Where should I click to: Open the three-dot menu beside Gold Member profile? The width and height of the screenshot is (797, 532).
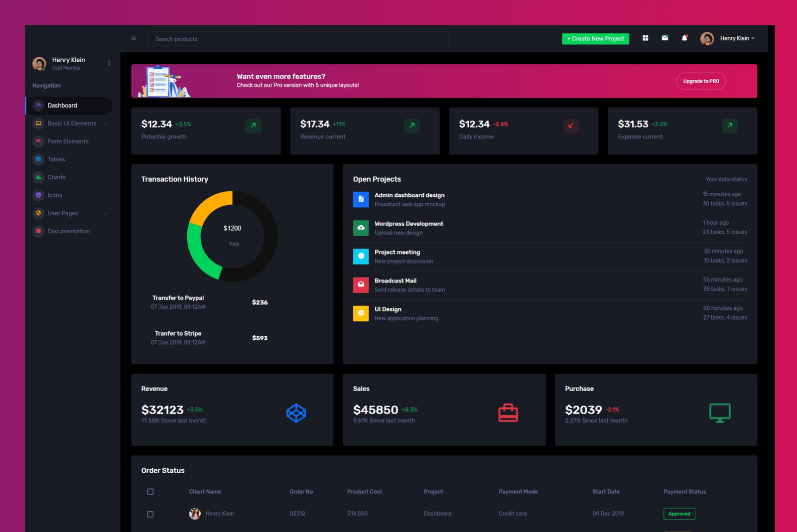click(x=109, y=62)
